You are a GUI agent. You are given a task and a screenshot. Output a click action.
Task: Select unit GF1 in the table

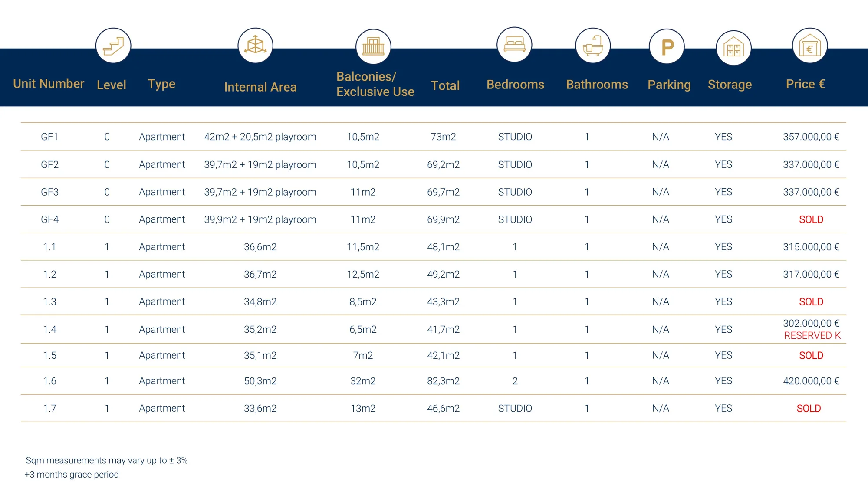[49, 137]
